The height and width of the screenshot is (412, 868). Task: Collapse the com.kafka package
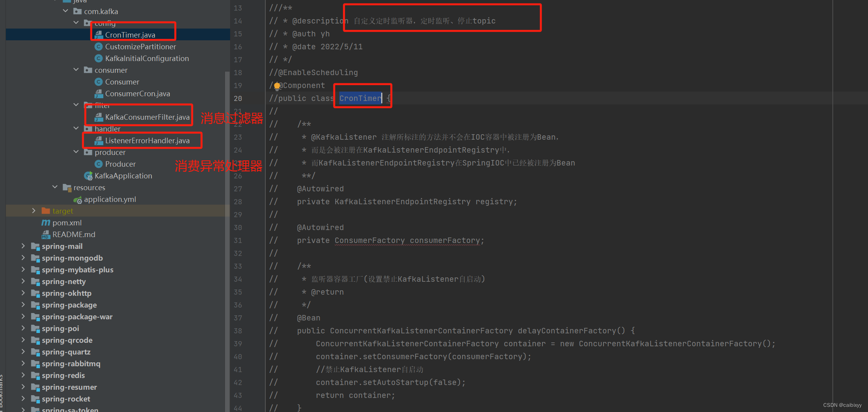65,11
